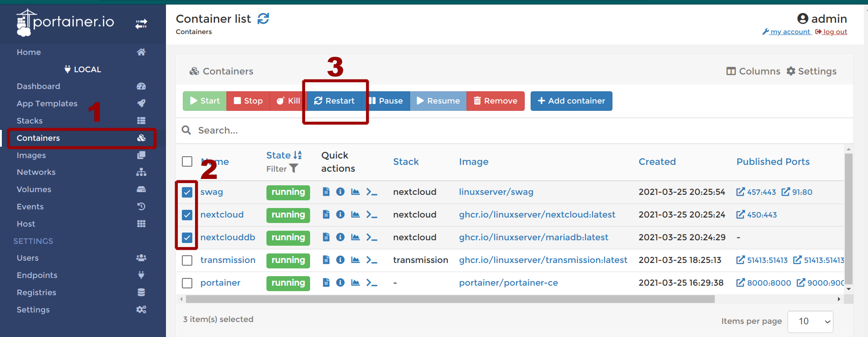Console icon for nextclouddb container
The image size is (868, 337).
tap(372, 237)
